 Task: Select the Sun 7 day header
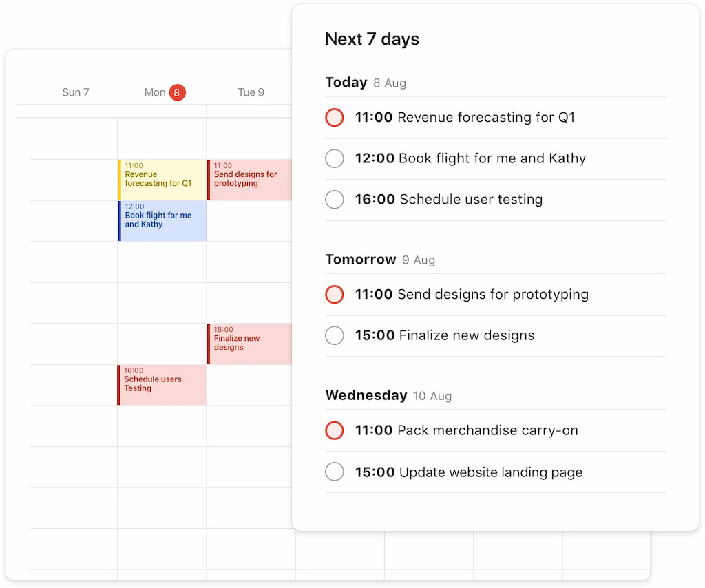point(76,92)
